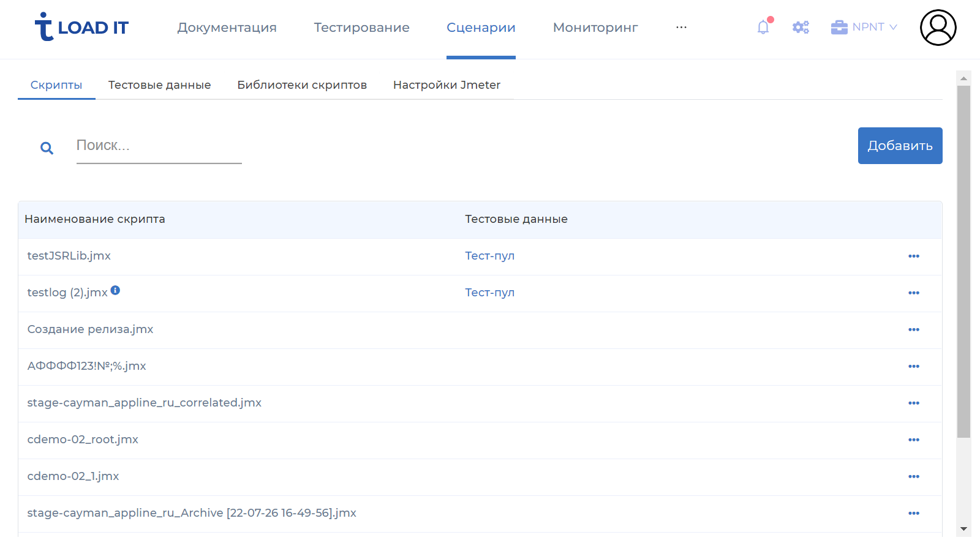Open the Мониторинг menu item
This screenshot has height=551, width=980.
[x=595, y=28]
